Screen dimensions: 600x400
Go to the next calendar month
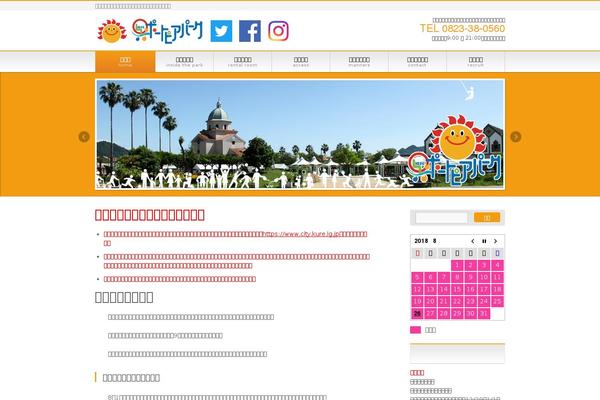click(x=496, y=241)
